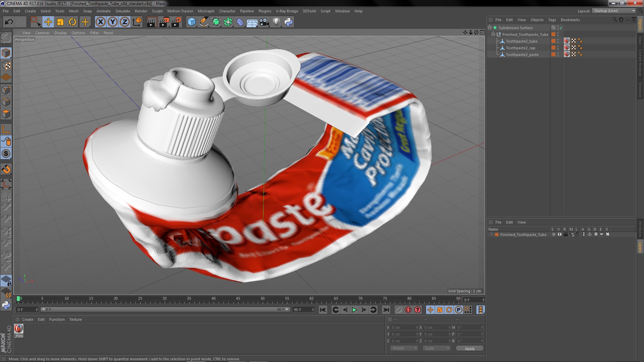The image size is (644, 362).
Task: Activate the Scale tool in top toolbar
Action: coord(60,22)
